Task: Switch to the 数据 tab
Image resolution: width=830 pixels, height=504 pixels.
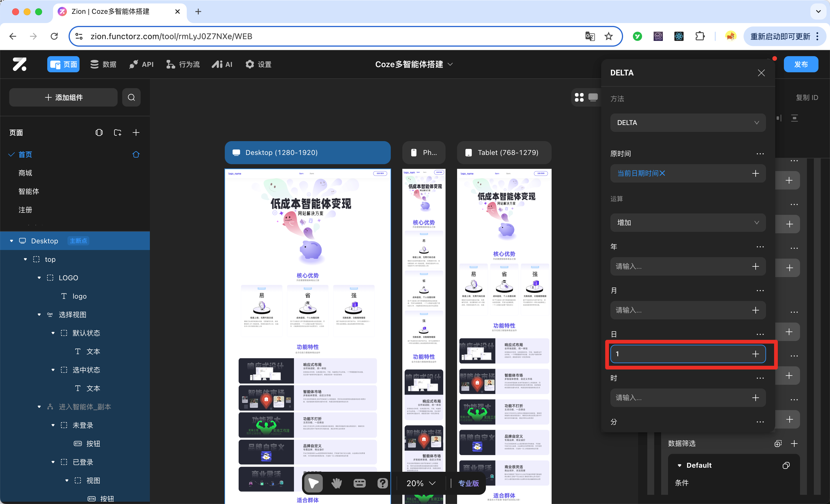Action: click(x=103, y=64)
